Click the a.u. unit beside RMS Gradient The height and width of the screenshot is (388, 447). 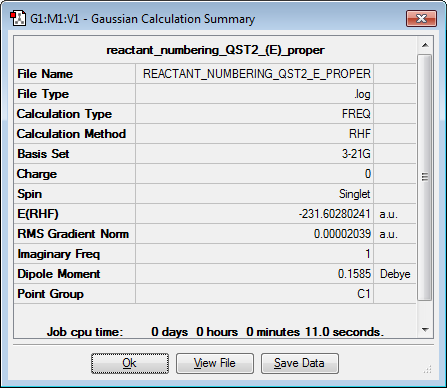389,234
